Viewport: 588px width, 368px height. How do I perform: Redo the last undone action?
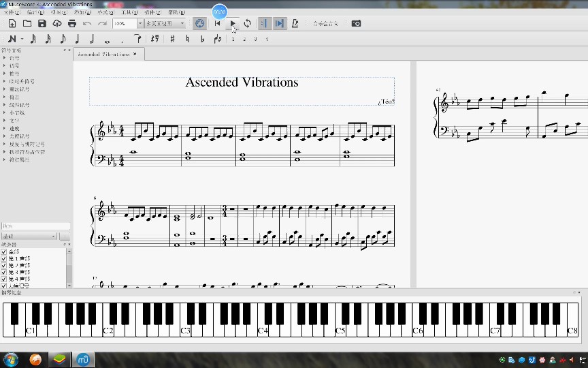click(102, 23)
